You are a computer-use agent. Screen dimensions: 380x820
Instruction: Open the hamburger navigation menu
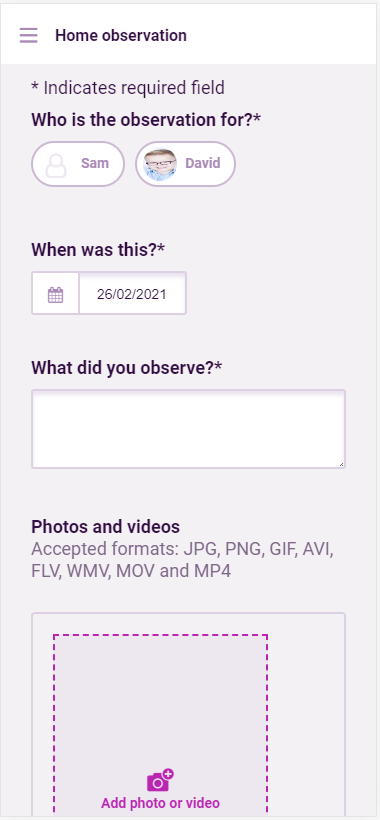click(x=29, y=36)
